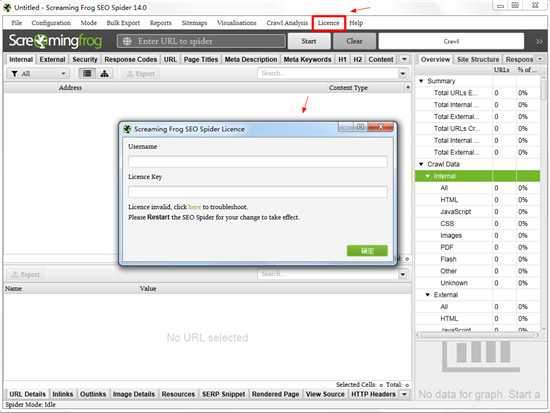550x413 pixels.
Task: Switch to the Overview tab
Action: tap(435, 59)
